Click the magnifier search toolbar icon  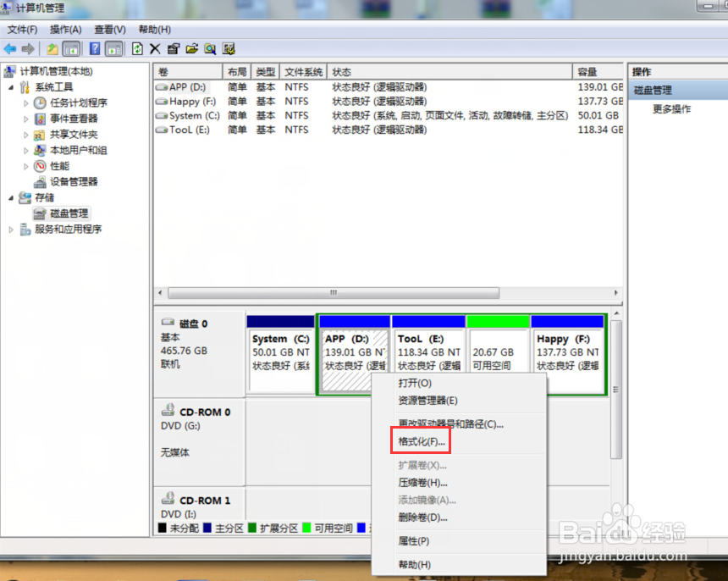coord(210,48)
